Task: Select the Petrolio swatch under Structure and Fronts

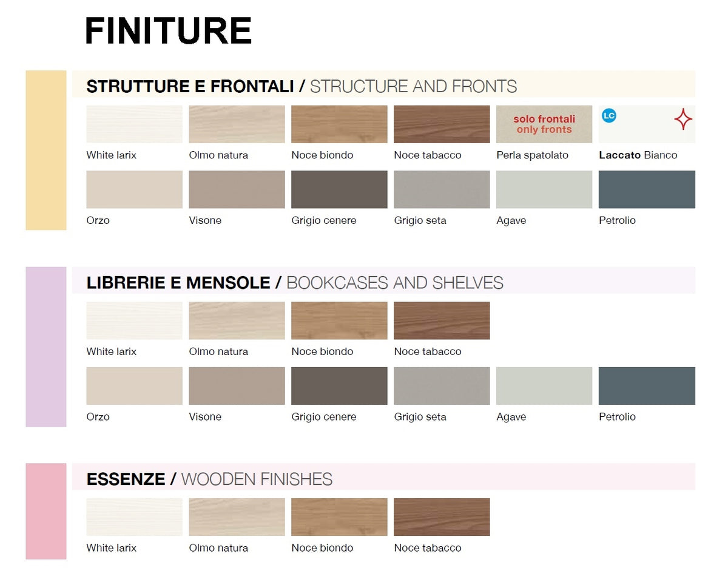Action: click(647, 189)
